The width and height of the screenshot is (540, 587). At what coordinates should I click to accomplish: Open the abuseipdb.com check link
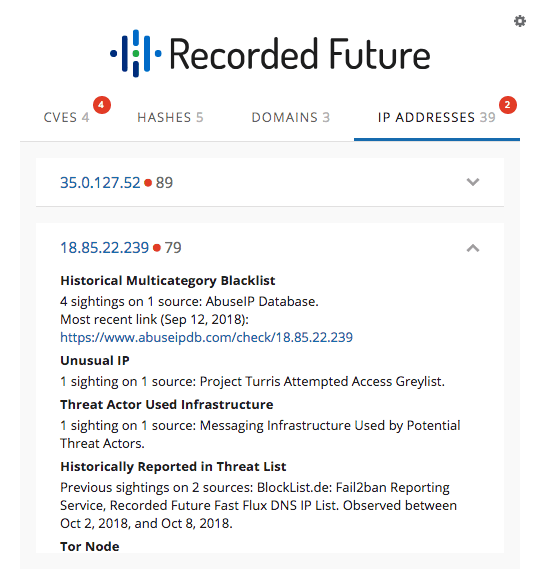[x=206, y=337]
